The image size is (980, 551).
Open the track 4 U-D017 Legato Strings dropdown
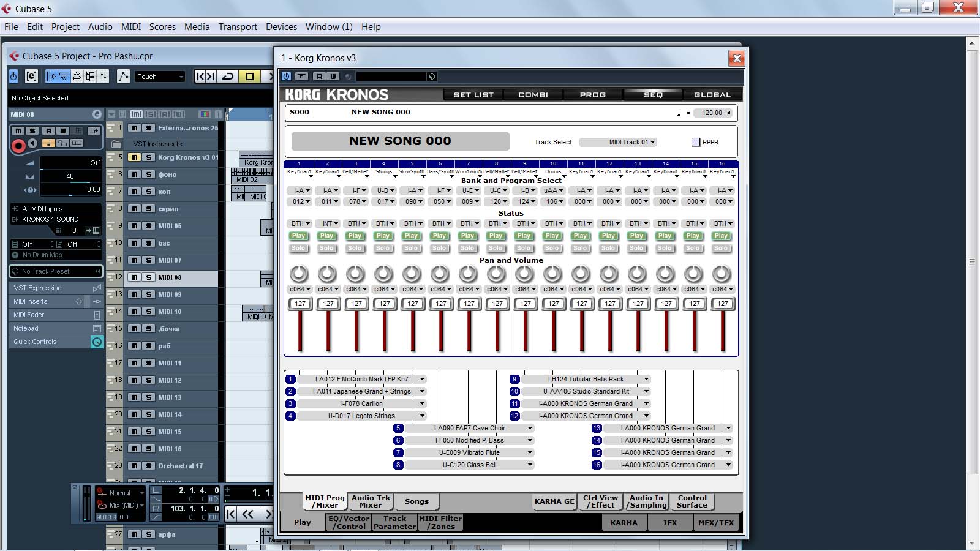pos(361,416)
